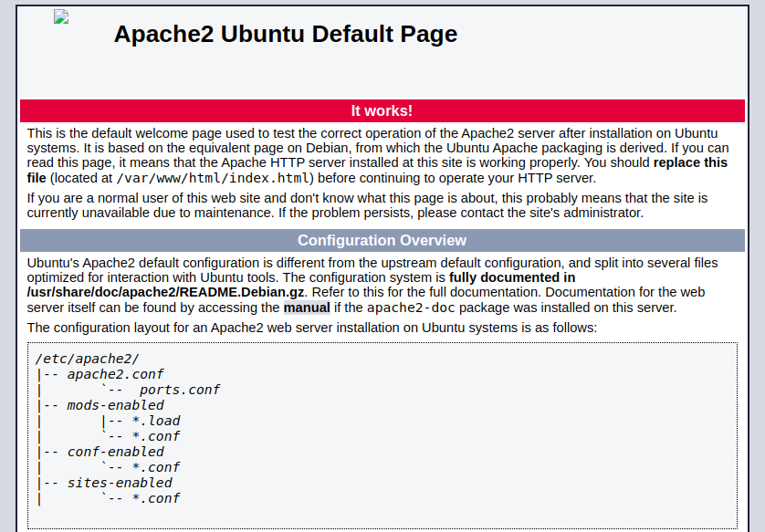Screen dimensions: 765x532
Task: Click the *.load entry under mods-enabled
Action: tap(156, 421)
